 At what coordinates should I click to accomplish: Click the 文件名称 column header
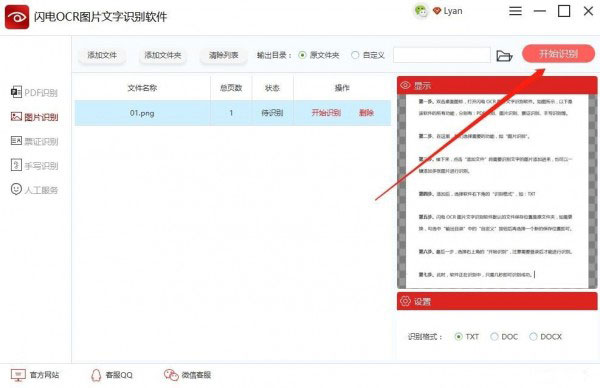pyautogui.click(x=142, y=88)
